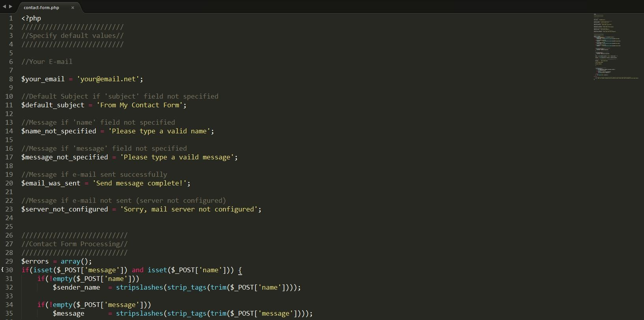Click the $sender_name variable

coord(76,287)
